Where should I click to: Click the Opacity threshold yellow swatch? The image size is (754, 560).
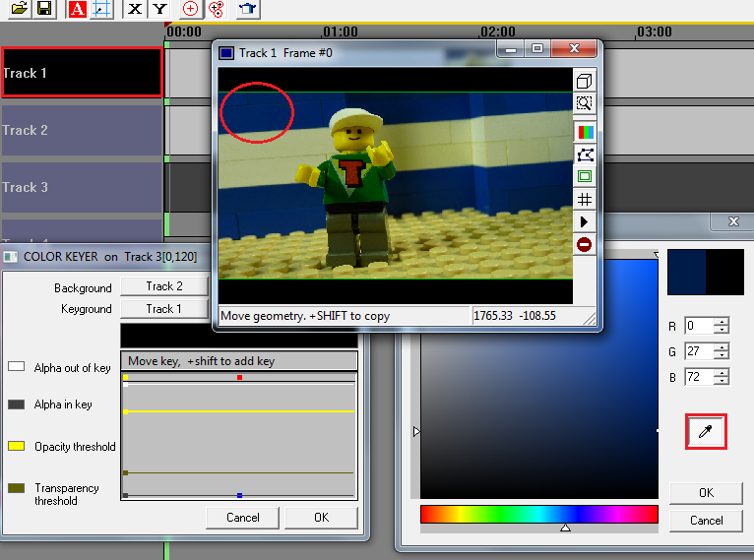point(17,446)
